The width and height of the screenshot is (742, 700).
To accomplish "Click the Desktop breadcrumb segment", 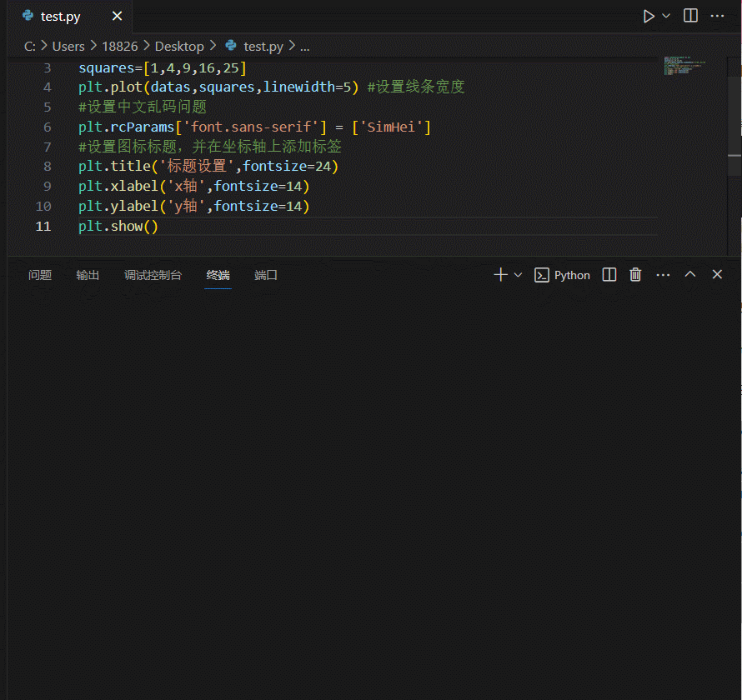I will [179, 47].
